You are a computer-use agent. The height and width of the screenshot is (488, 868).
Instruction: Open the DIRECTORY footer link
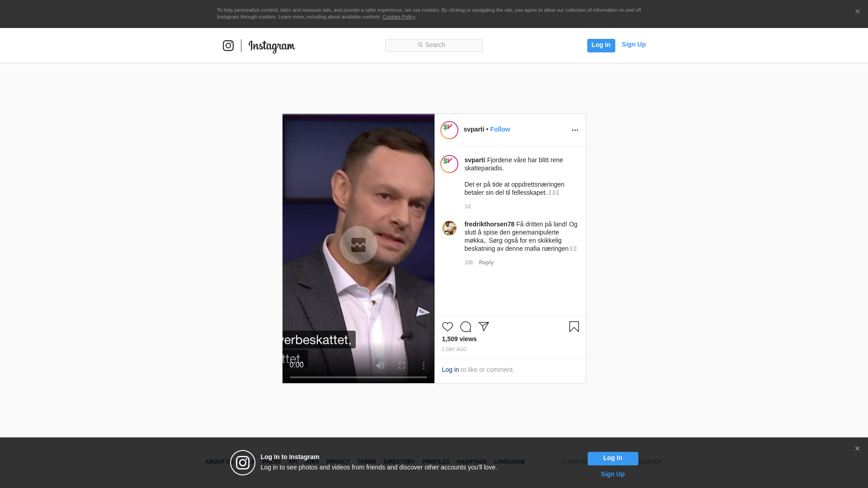pyautogui.click(x=399, y=462)
